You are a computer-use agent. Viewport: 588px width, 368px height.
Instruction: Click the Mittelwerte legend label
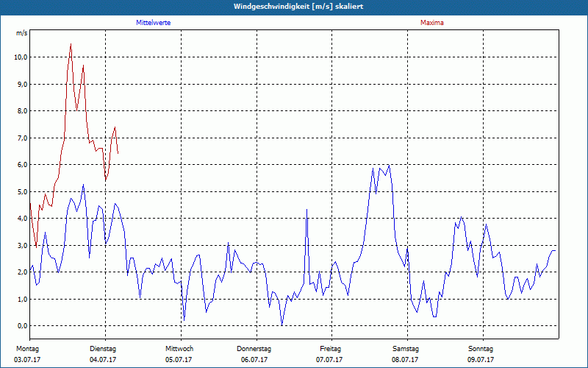point(154,23)
